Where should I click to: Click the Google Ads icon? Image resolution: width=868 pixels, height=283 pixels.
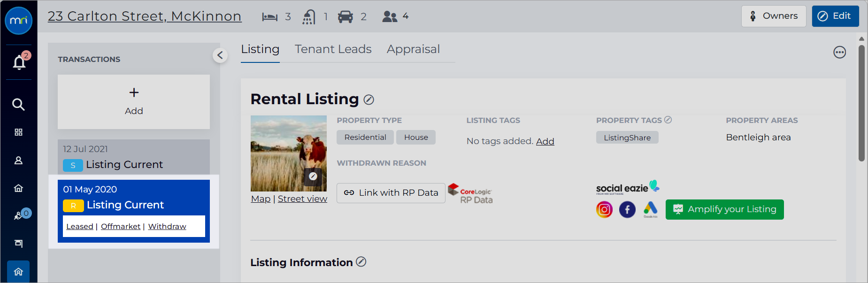point(650,209)
